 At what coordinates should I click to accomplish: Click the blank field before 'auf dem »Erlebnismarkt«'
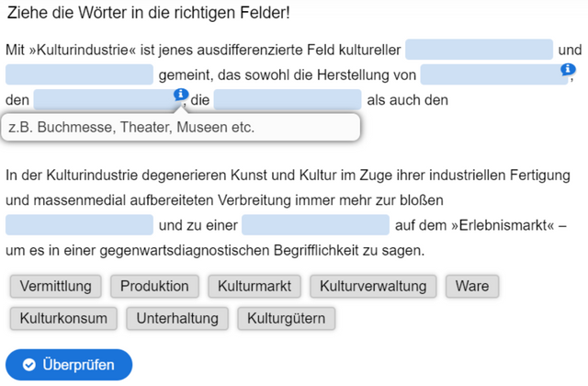click(x=315, y=224)
